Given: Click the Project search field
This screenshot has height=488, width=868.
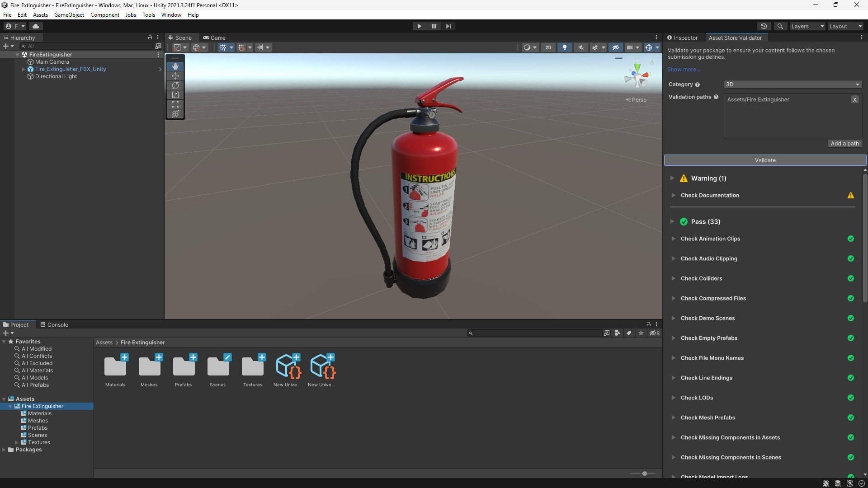Looking at the screenshot, I should pos(535,333).
